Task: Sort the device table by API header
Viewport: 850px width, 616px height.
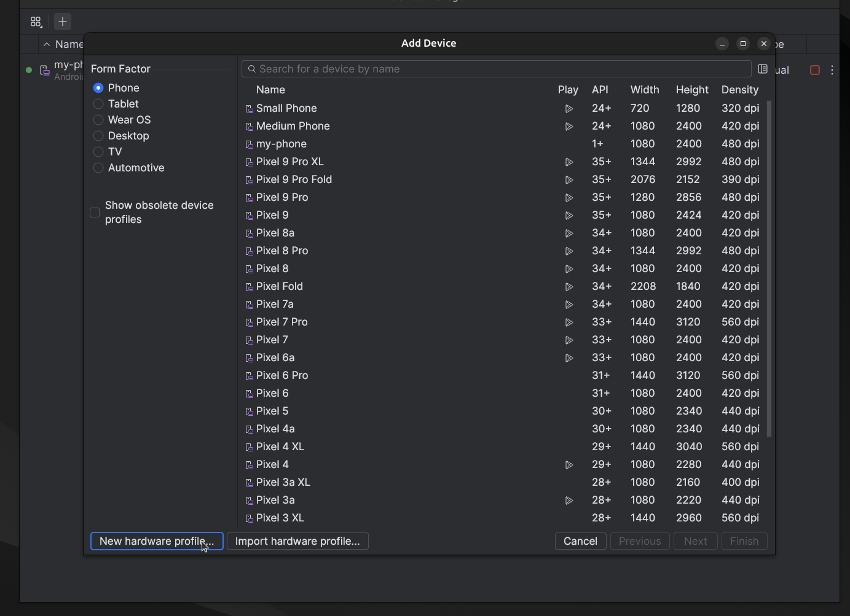Action: point(600,90)
